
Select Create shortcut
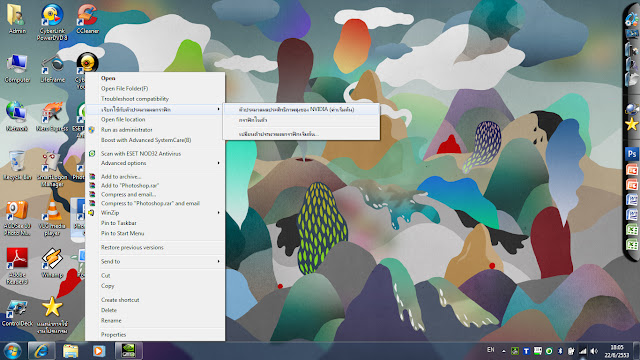click(155, 300)
